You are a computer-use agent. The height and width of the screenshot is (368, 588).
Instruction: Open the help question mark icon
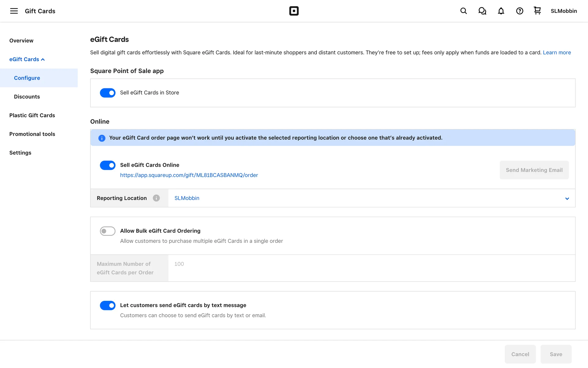[519, 11]
